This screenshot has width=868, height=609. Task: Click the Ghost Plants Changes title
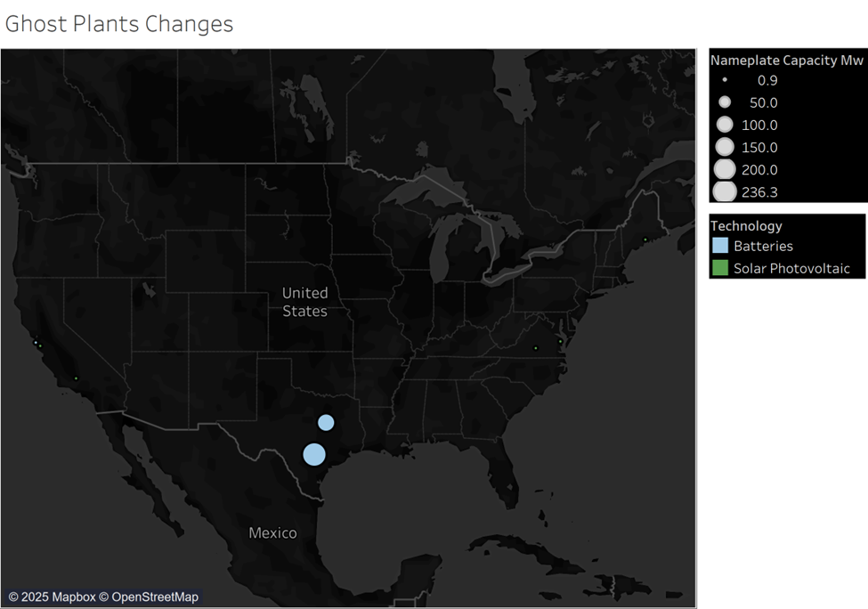[119, 24]
